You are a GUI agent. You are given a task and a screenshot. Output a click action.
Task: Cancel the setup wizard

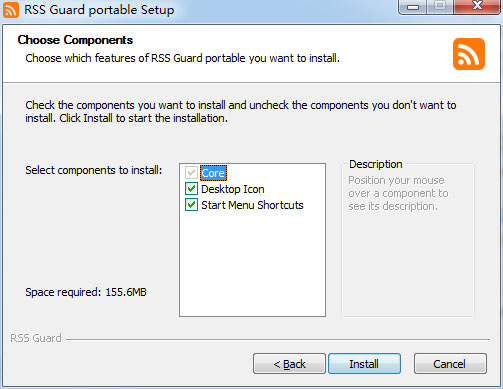pyautogui.click(x=450, y=364)
